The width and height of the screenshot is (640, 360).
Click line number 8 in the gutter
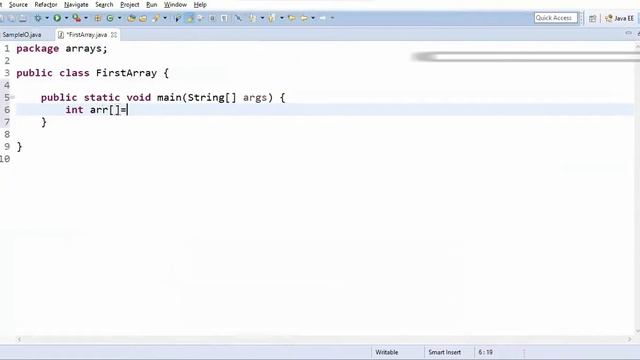(x=7, y=134)
